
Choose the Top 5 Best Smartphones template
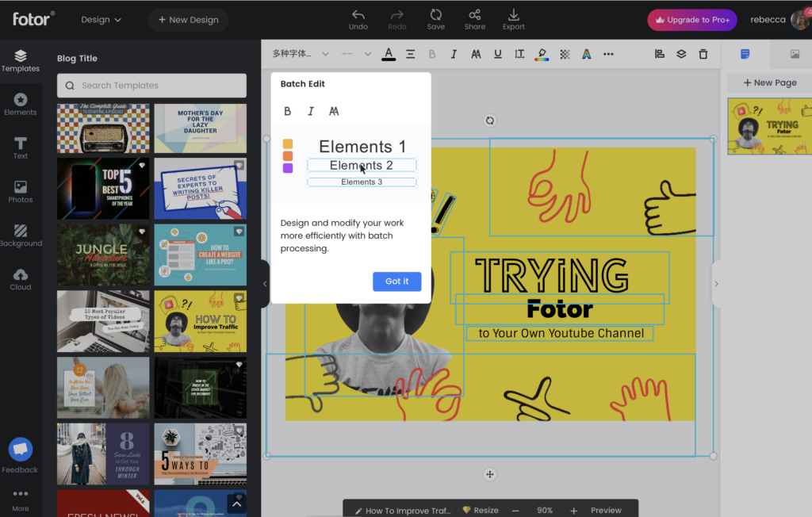coord(103,189)
